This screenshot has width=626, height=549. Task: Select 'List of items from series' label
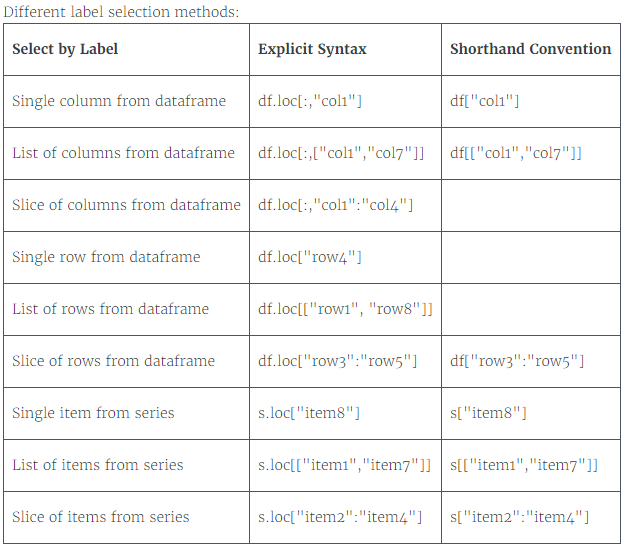98,465
